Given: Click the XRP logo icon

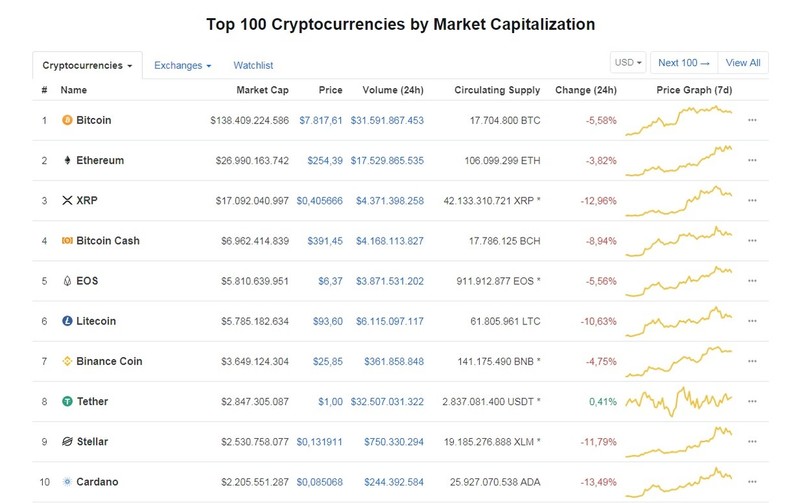Looking at the screenshot, I should coord(67,200).
